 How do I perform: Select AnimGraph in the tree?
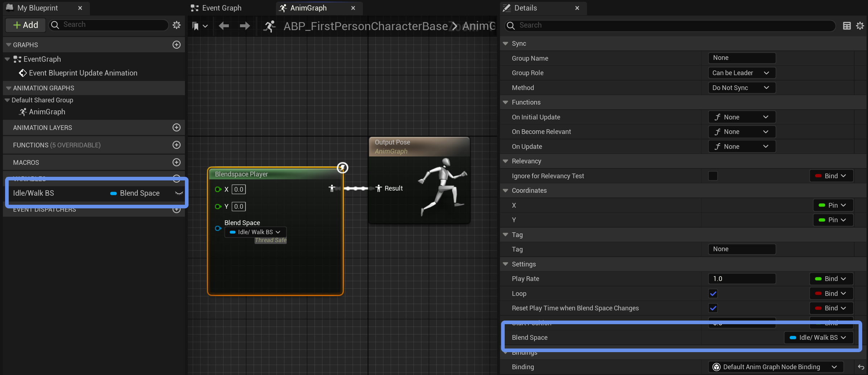47,112
